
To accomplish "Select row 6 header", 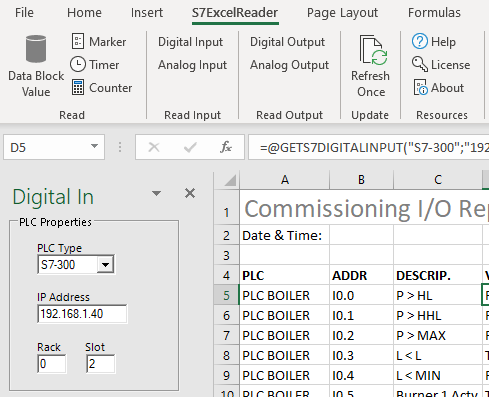I will point(227,315).
